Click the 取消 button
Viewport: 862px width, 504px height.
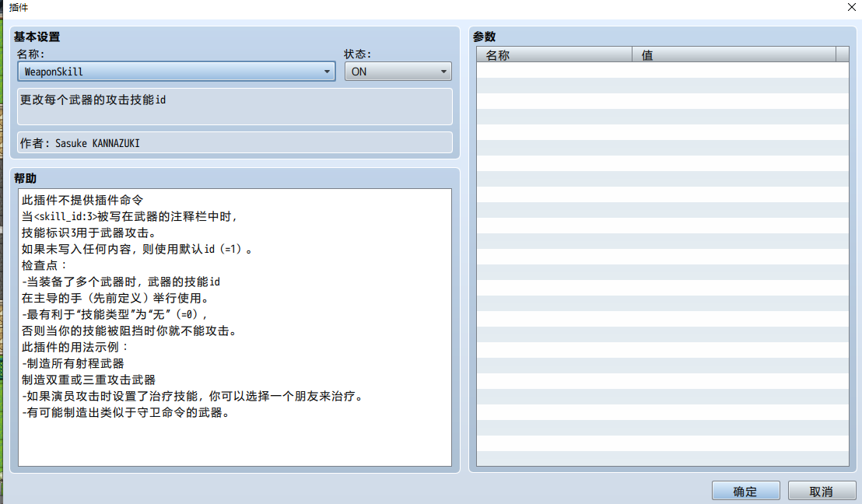(822, 492)
